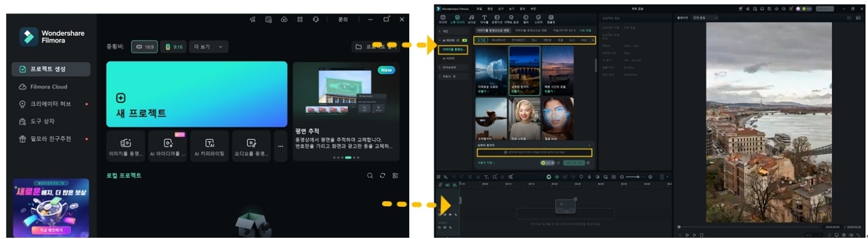
Task: Open the 템플릿 tab in editor toolbar
Action: [551, 20]
